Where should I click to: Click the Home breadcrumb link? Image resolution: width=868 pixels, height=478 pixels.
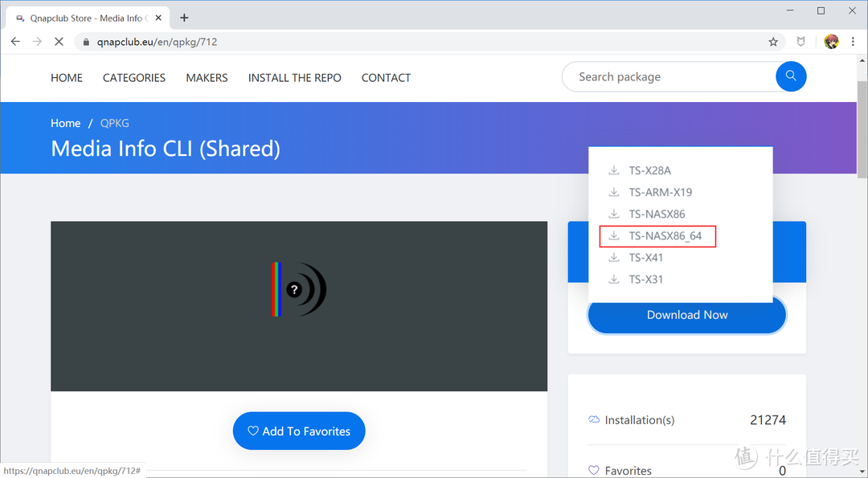(x=65, y=123)
